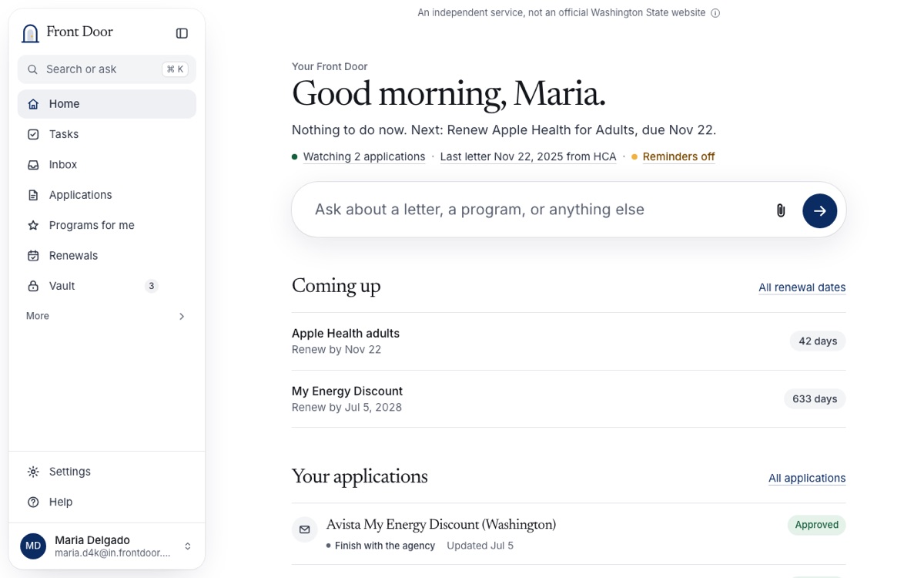Open My Energy Discount renewal row

pyautogui.click(x=568, y=399)
